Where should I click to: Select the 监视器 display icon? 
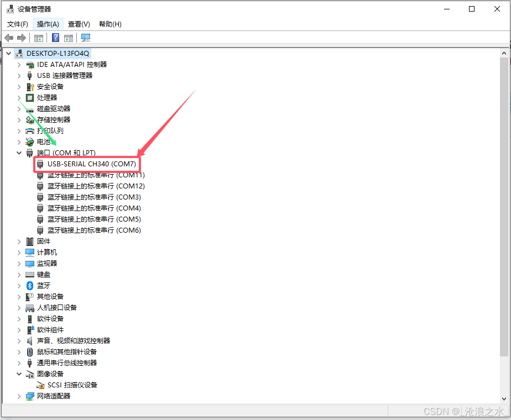click(30, 264)
